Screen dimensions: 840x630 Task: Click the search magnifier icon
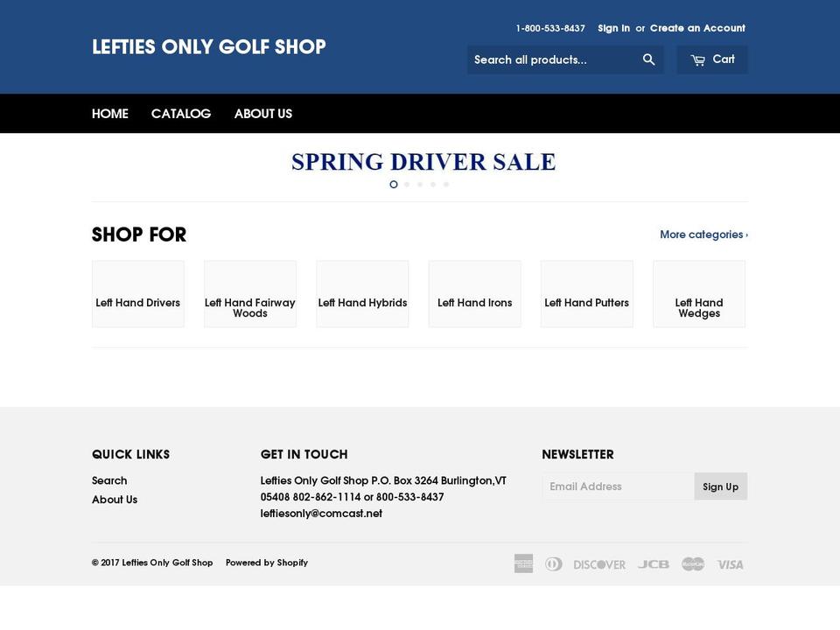(648, 59)
